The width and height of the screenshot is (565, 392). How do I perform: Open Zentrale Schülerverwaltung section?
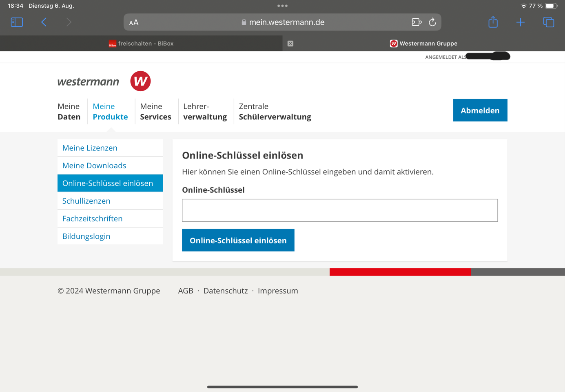[275, 111]
